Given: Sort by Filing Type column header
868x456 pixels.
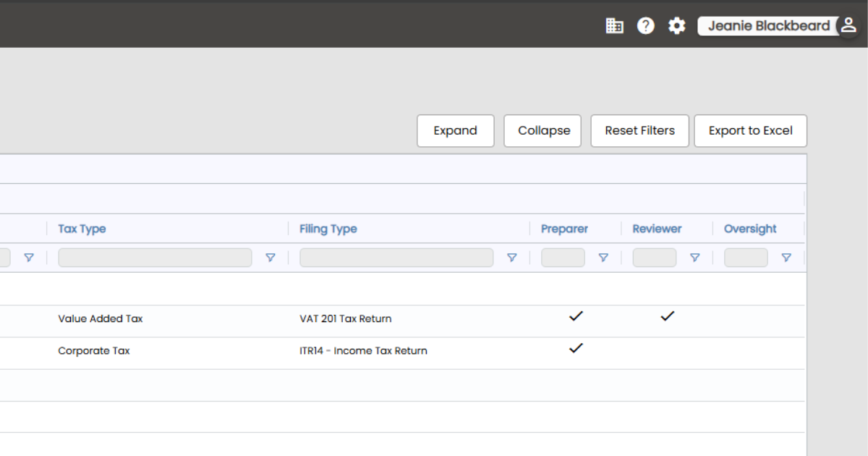Looking at the screenshot, I should click(x=328, y=229).
